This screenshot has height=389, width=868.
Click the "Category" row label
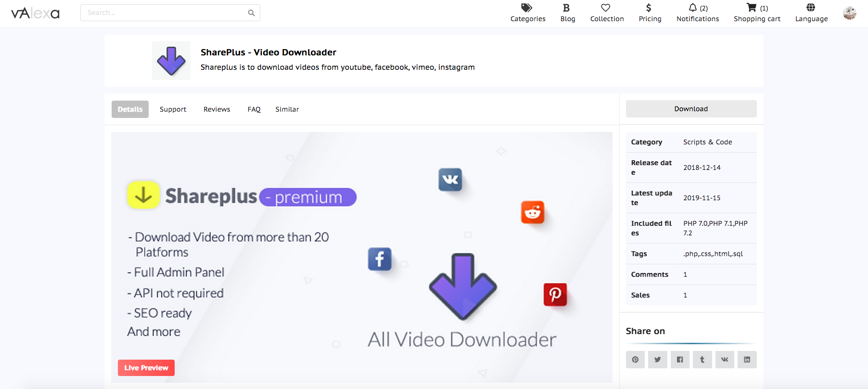point(647,142)
